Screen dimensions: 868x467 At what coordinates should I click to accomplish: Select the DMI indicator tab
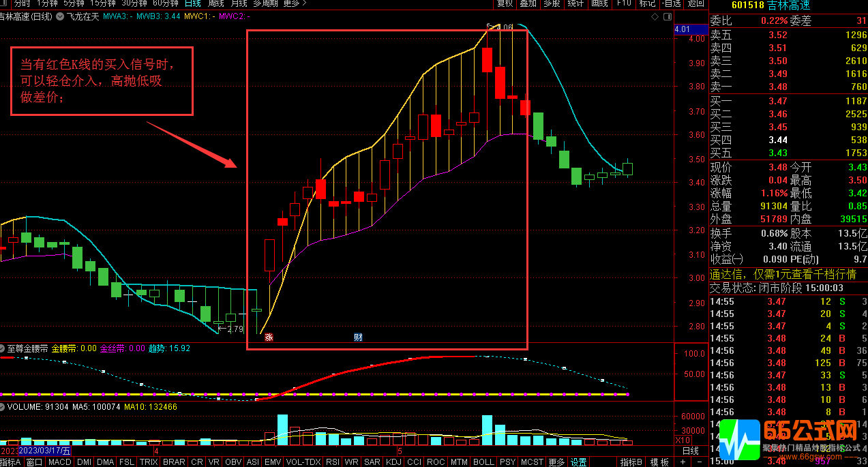click(x=84, y=462)
